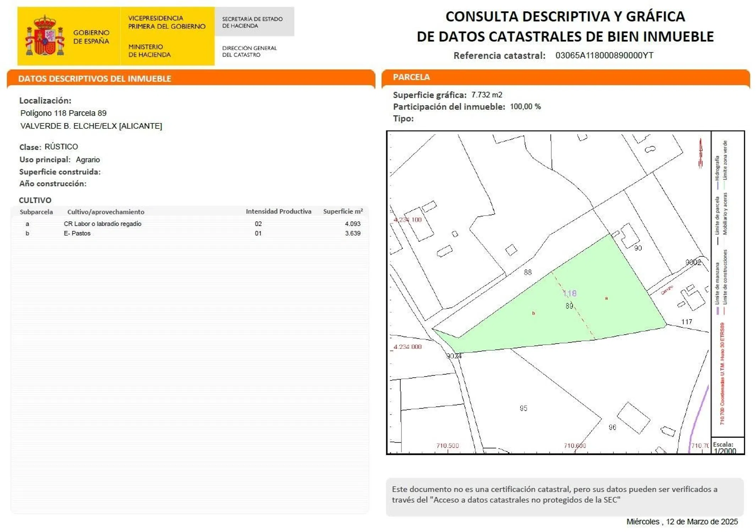Screen dimensions: 756x532
Task: Click the red subparcel 'b' marker on map
Action: point(533,313)
